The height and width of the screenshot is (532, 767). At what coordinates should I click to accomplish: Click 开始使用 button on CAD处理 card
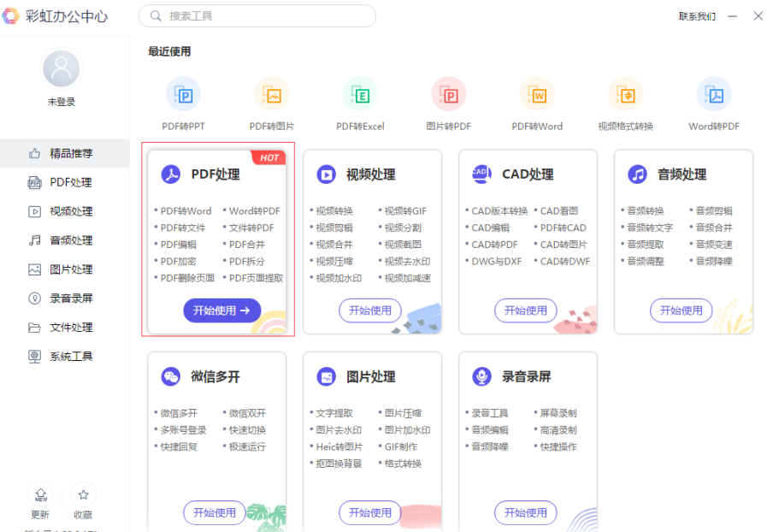pyautogui.click(x=526, y=310)
